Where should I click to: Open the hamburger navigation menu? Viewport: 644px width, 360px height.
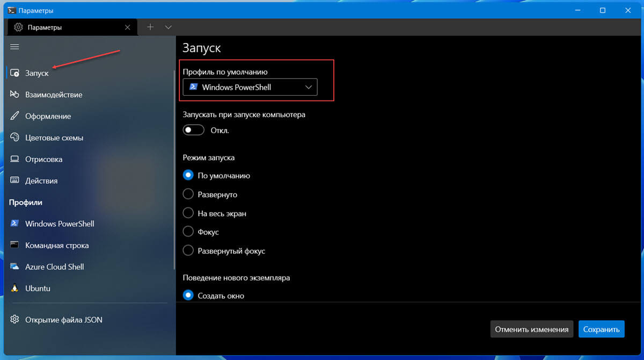pyautogui.click(x=15, y=47)
